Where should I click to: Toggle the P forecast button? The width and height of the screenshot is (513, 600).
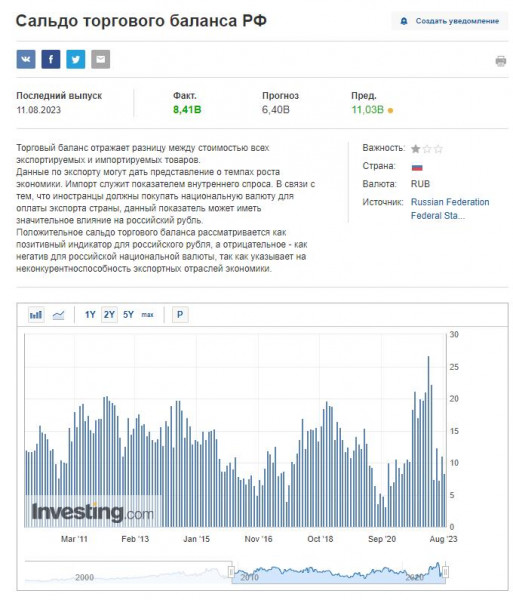180,315
